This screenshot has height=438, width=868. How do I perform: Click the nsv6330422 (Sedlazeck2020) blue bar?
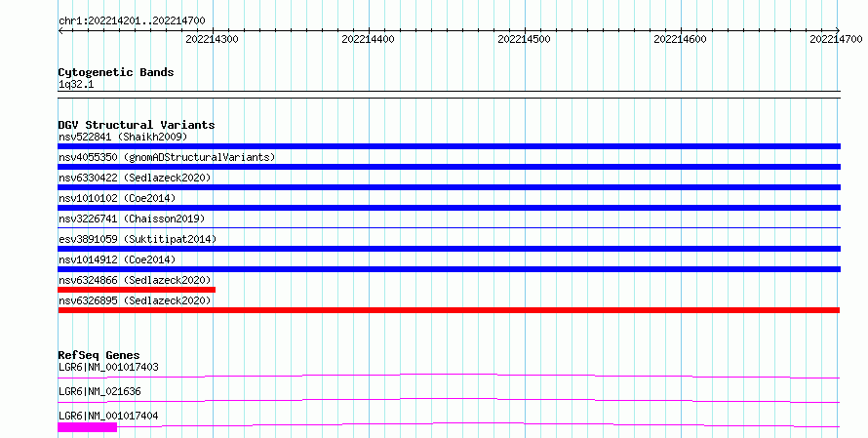[x=449, y=187]
